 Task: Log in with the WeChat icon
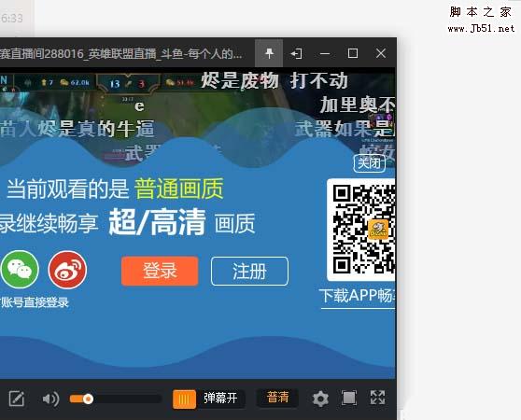(x=20, y=269)
